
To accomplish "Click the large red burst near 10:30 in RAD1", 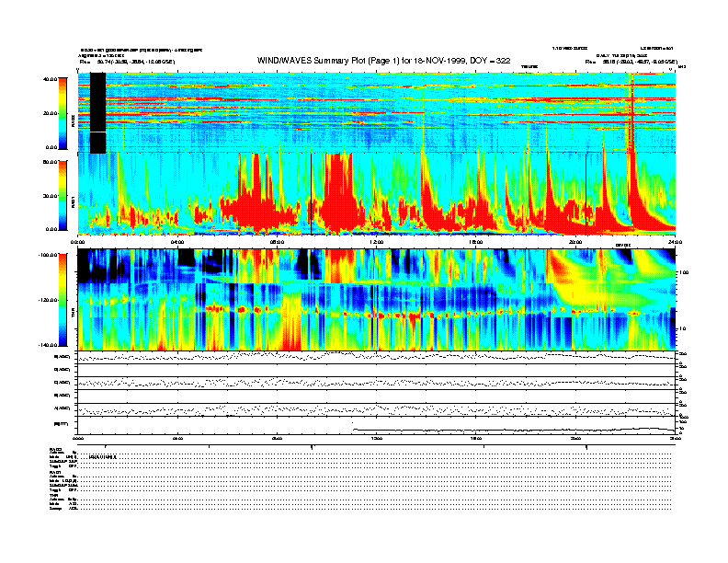I will (x=338, y=193).
